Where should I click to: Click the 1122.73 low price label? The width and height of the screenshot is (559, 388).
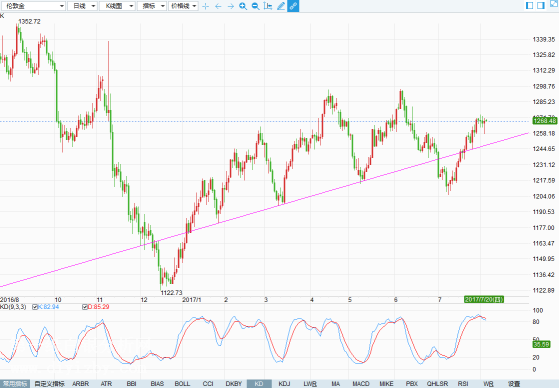[171, 293]
